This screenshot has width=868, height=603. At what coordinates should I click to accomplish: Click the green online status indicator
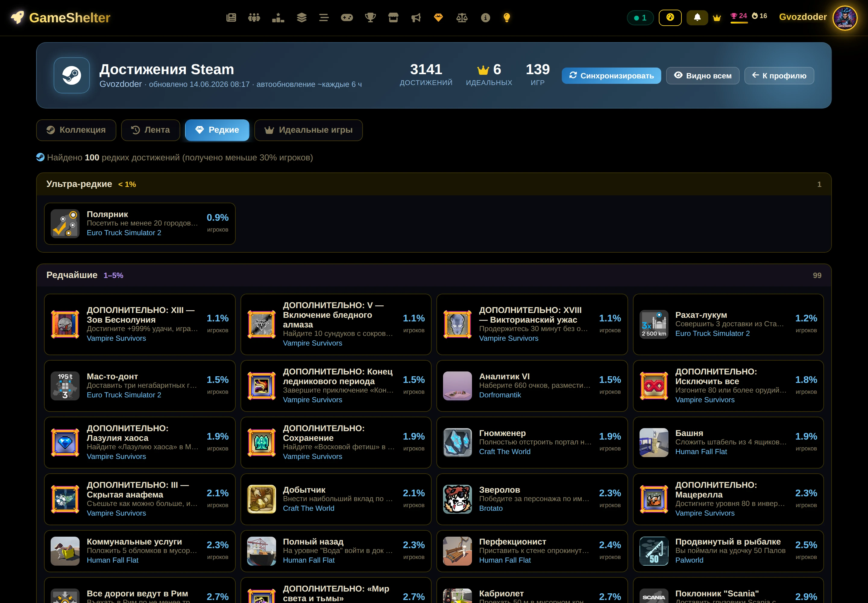[640, 18]
